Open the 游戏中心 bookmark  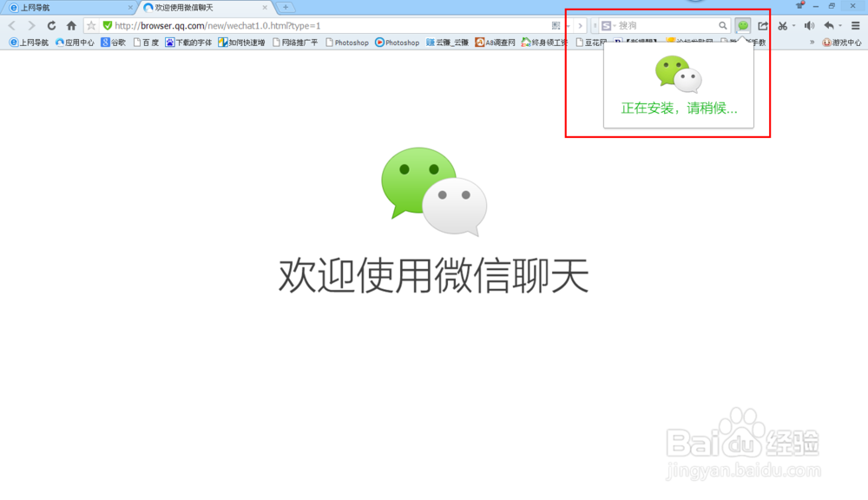click(842, 42)
